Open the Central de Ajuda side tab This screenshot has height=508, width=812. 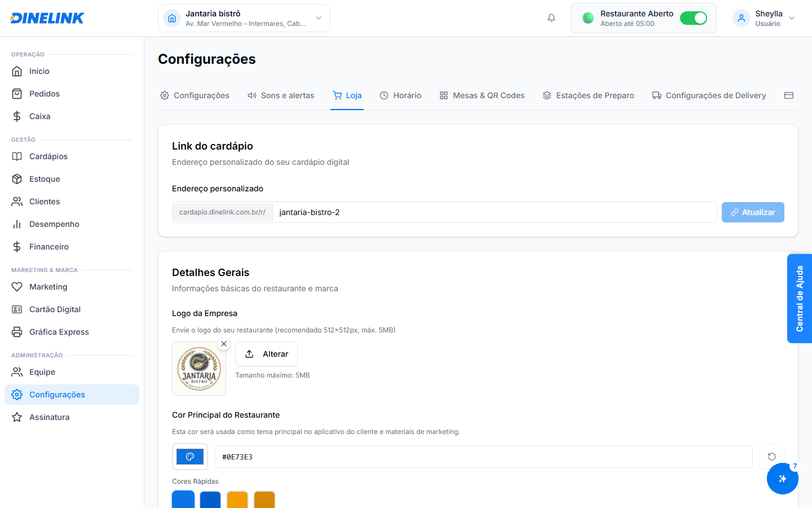tap(800, 299)
